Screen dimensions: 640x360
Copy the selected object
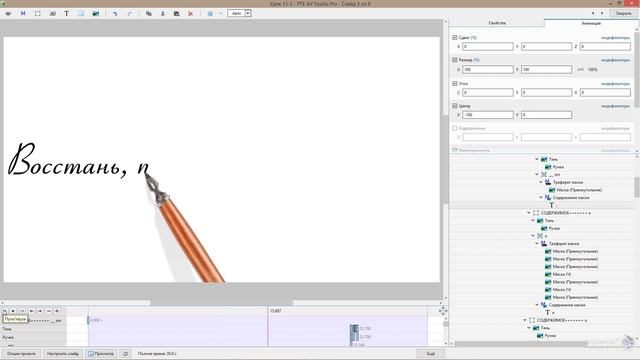[149, 13]
